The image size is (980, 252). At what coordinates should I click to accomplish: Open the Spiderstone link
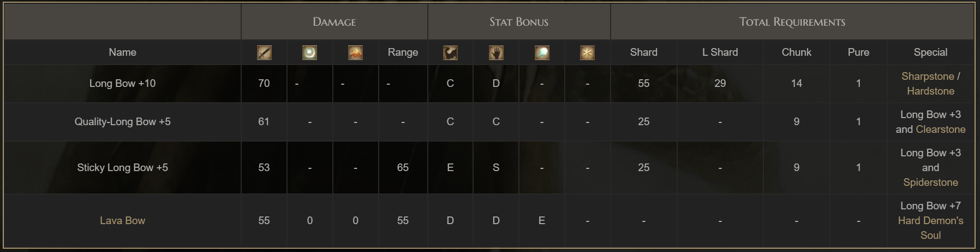click(930, 183)
